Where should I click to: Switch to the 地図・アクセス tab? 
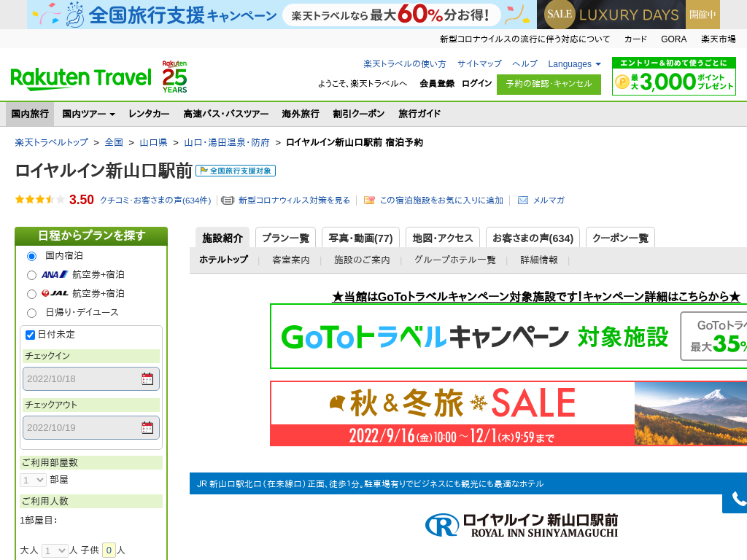click(443, 238)
